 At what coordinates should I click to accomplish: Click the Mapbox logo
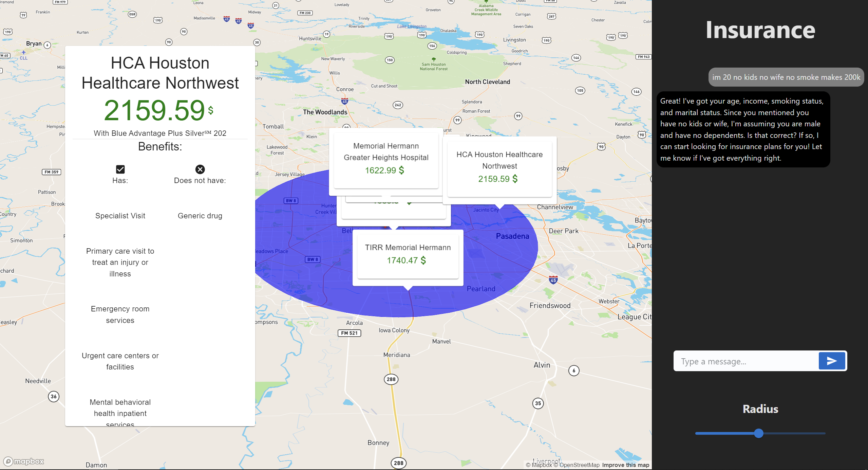click(24, 461)
